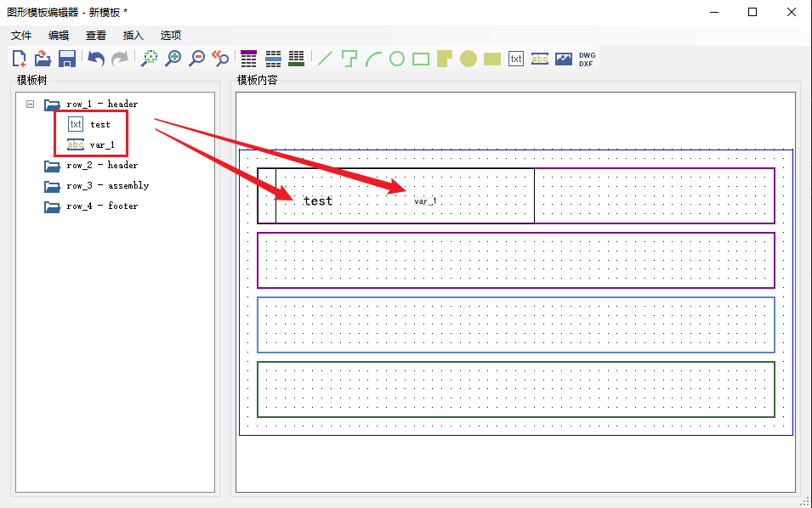This screenshot has width=812, height=508.
Task: Undo the last action
Action: [x=96, y=59]
